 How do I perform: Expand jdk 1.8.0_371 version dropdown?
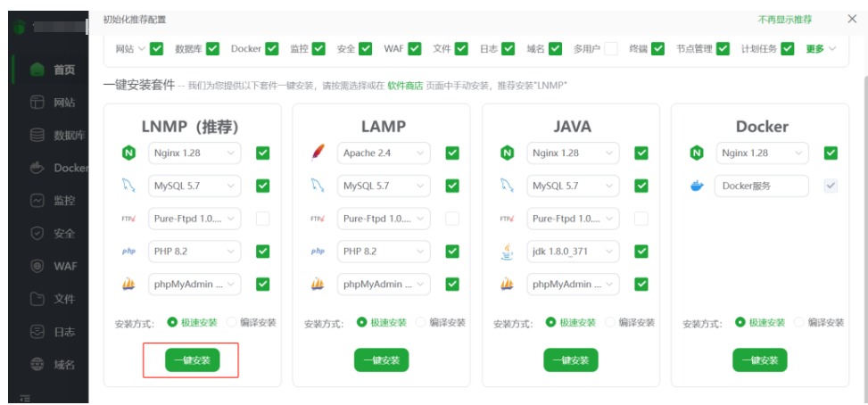pyautogui.click(x=573, y=252)
